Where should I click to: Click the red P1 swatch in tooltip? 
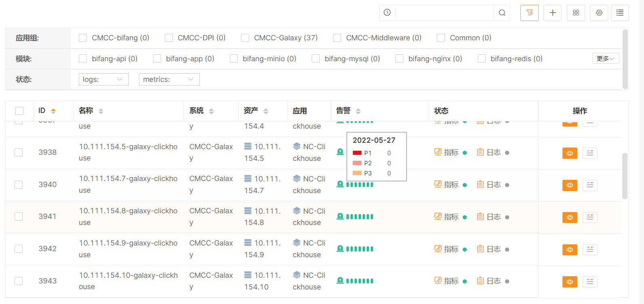tap(357, 153)
